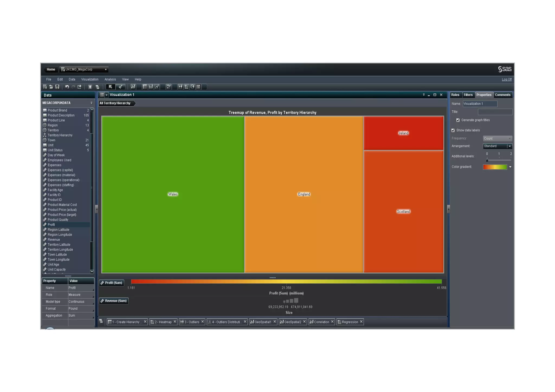
Task: Click the Undo arrow icon
Action: [x=67, y=87]
